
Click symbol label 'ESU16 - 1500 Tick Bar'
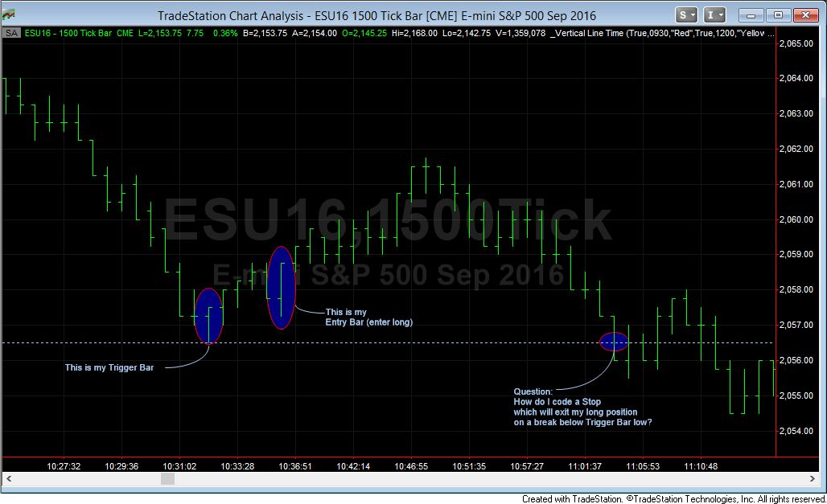tap(68, 33)
